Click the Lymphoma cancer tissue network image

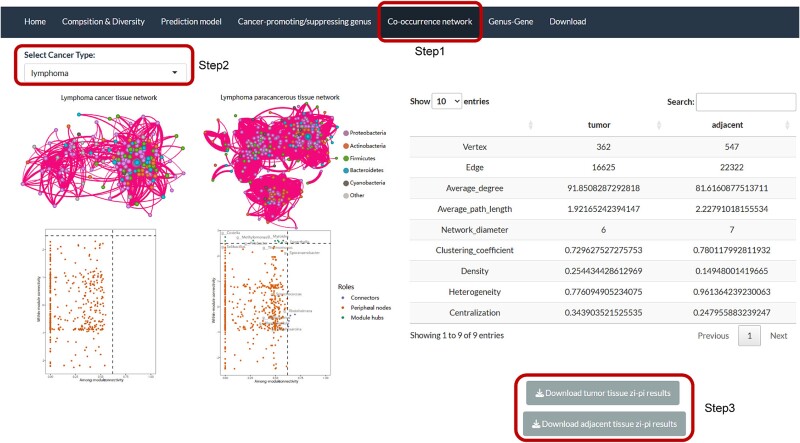(104, 161)
